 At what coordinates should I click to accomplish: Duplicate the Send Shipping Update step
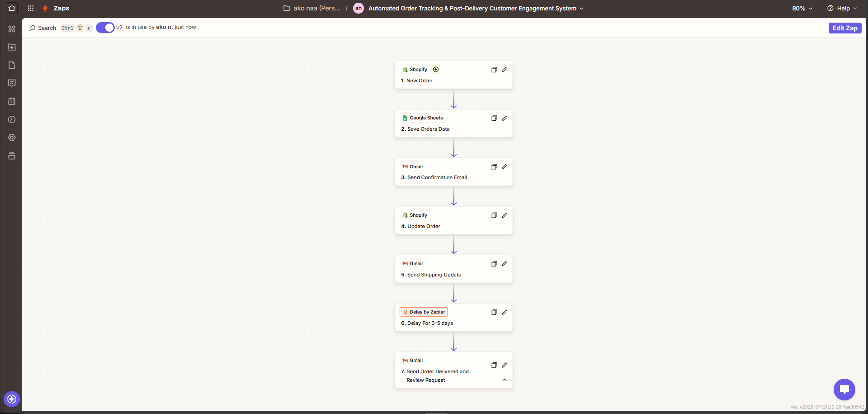pyautogui.click(x=494, y=264)
